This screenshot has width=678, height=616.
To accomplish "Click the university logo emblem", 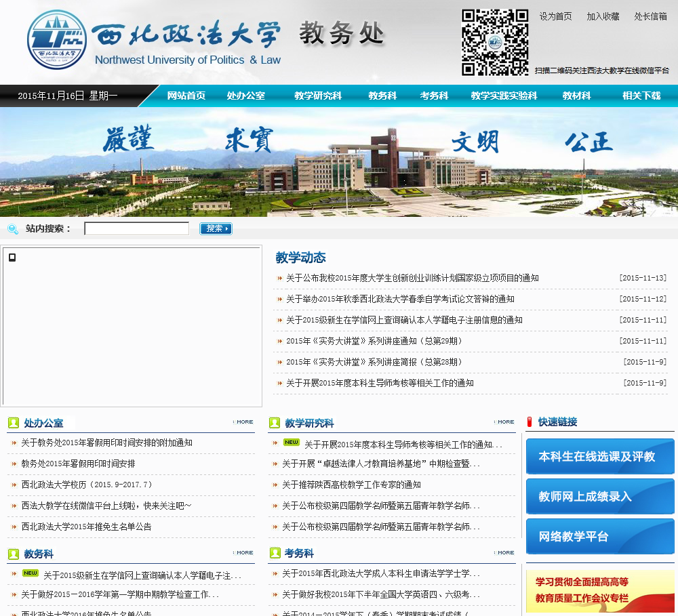I will tap(57, 40).
